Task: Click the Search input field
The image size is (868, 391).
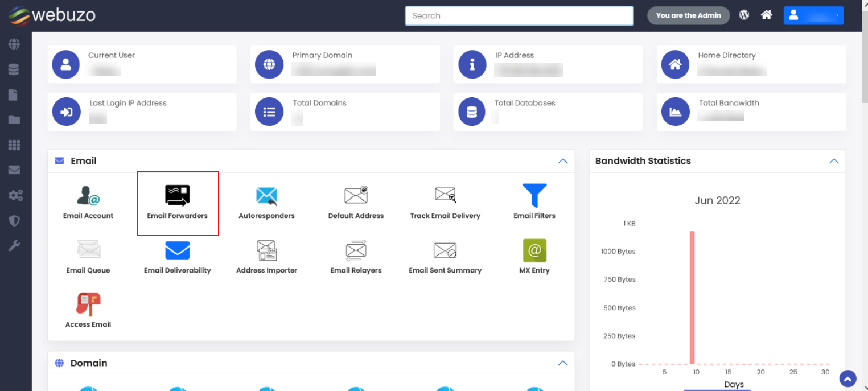Action: [519, 15]
